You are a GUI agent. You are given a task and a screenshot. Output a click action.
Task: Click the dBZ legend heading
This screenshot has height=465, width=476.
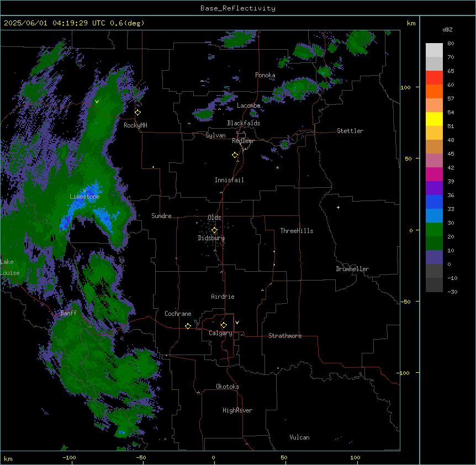447,29
